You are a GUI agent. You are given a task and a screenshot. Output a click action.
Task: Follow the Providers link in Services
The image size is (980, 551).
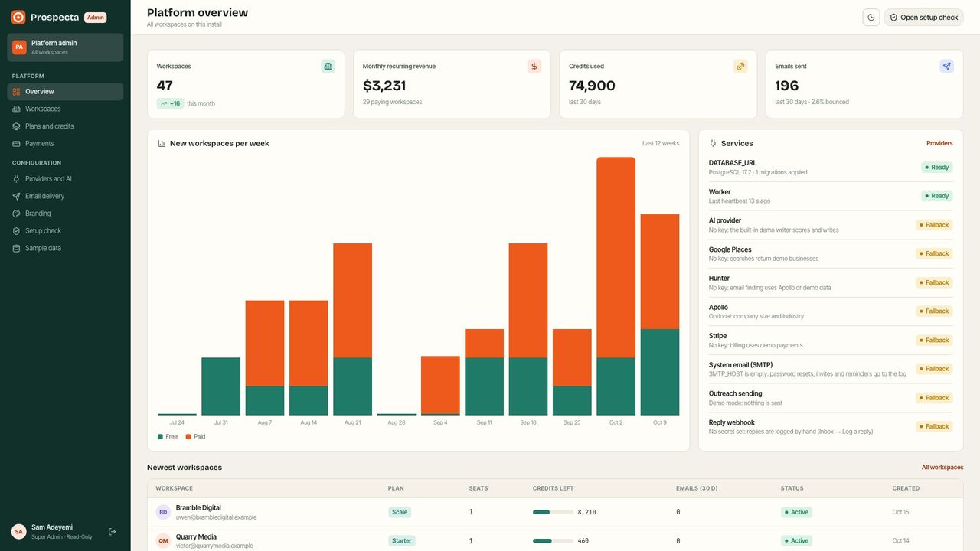coord(939,143)
